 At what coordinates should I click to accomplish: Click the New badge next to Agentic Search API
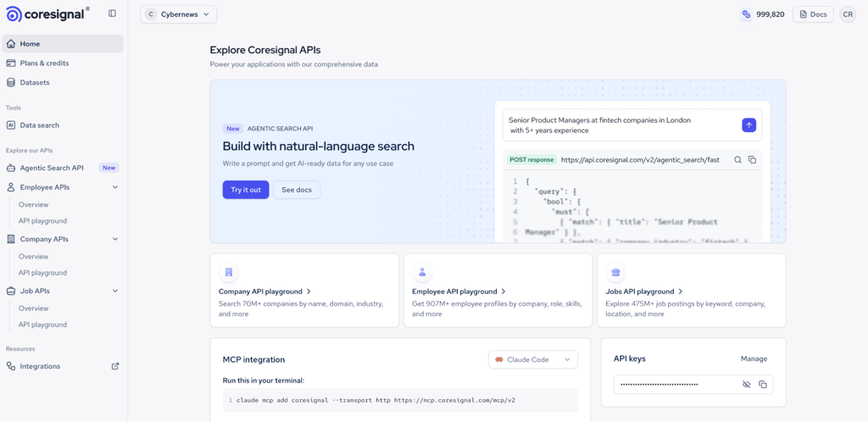(x=108, y=168)
